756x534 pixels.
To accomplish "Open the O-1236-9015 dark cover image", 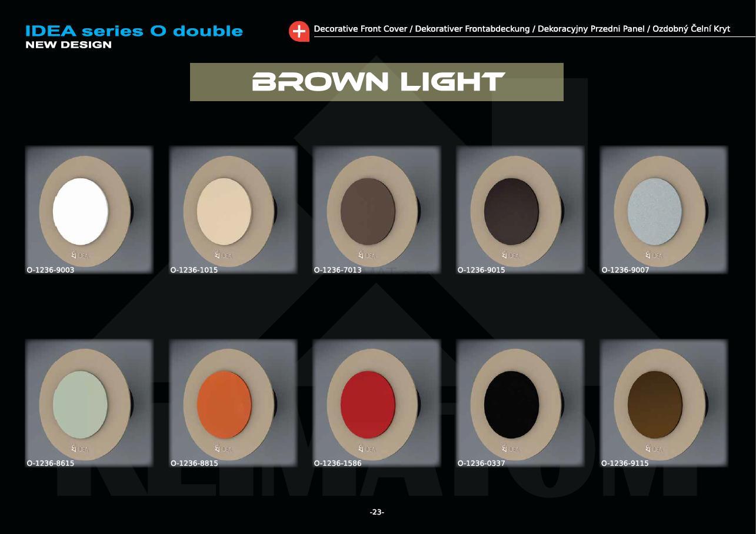I will (520, 210).
